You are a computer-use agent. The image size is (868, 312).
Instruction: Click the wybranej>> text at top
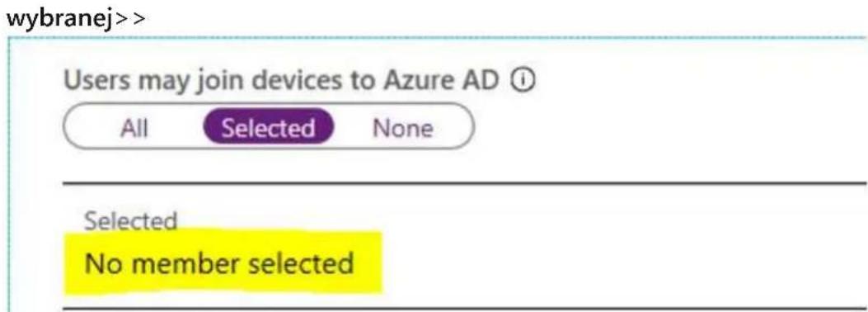pos(76,19)
